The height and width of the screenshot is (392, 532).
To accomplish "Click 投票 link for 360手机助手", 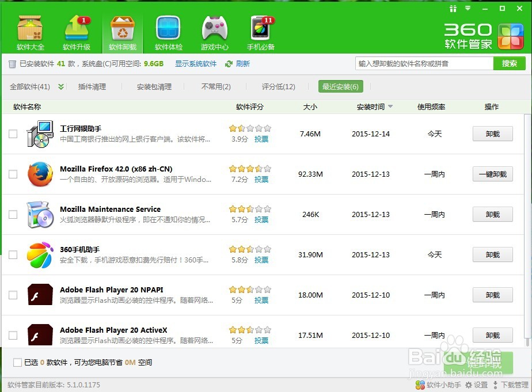I will pyautogui.click(x=261, y=260).
